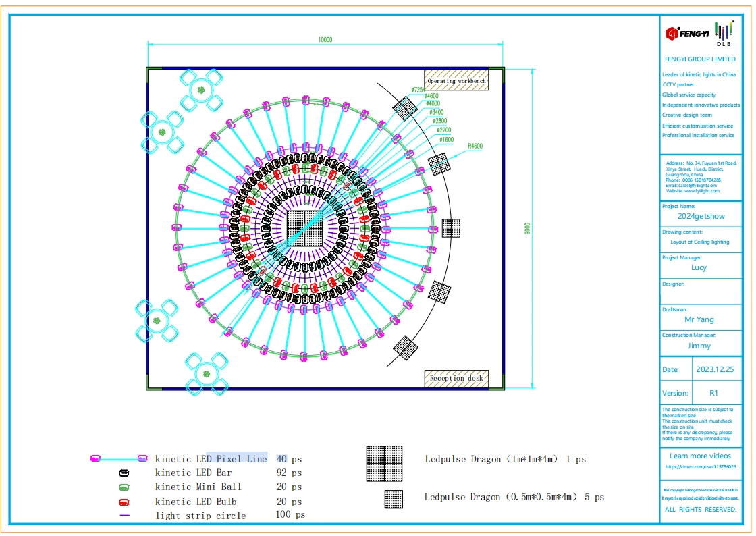Click the DLB logo with colored bars
The width and height of the screenshot is (756, 536).
[724, 34]
